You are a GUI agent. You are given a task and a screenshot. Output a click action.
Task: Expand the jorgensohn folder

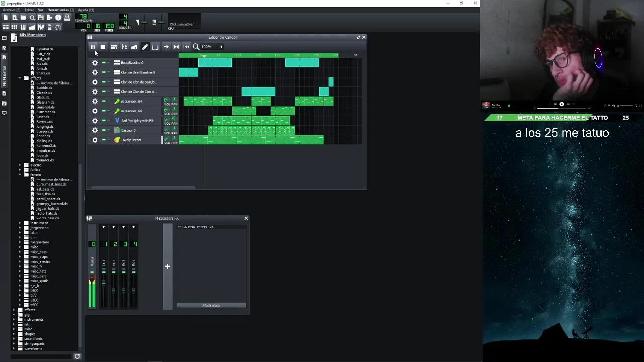coord(20,228)
